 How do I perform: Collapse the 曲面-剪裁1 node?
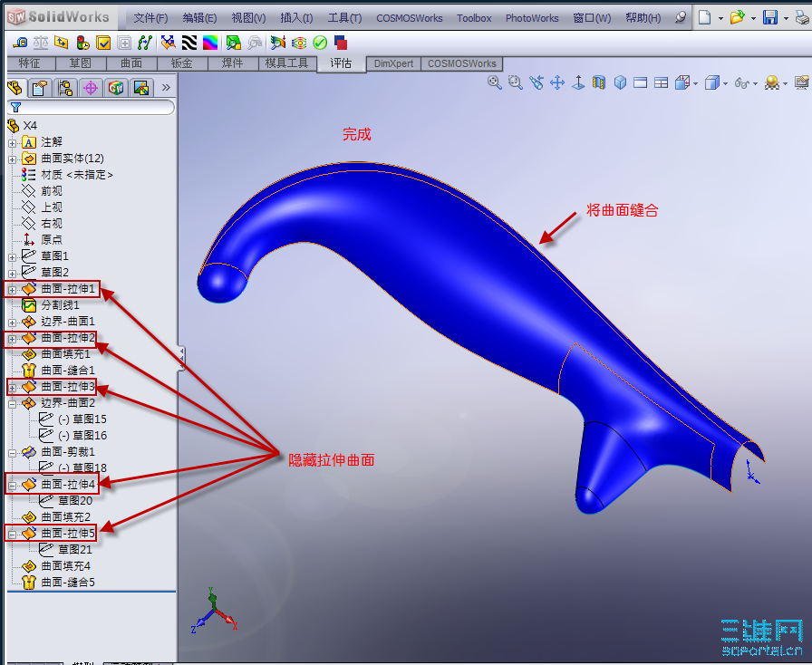(13, 453)
